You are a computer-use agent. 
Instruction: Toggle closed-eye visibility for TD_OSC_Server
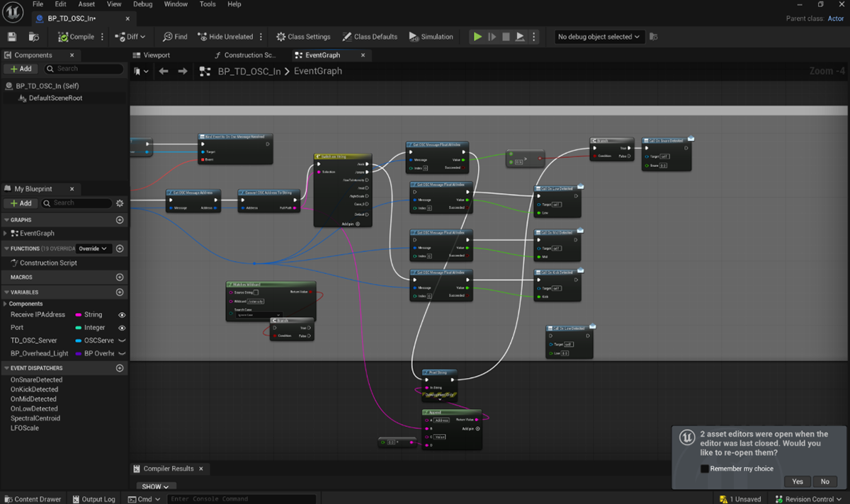tap(122, 340)
